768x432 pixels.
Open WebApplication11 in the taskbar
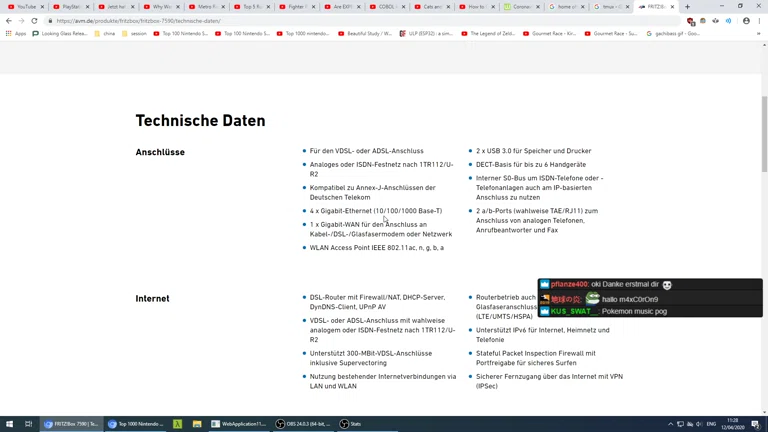pos(238,424)
